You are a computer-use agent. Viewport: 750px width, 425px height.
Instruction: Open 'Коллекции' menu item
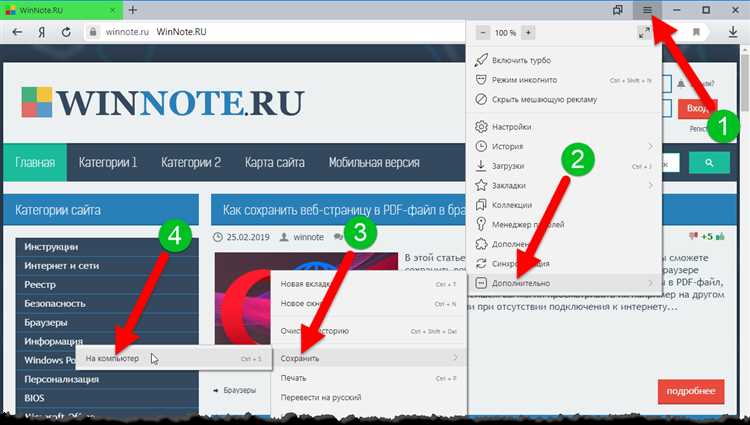(x=564, y=205)
